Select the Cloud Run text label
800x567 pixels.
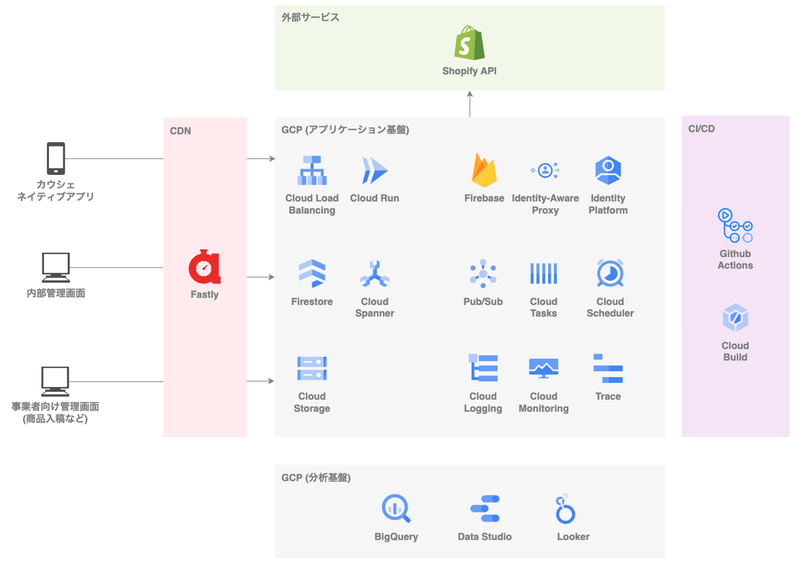[375, 198]
